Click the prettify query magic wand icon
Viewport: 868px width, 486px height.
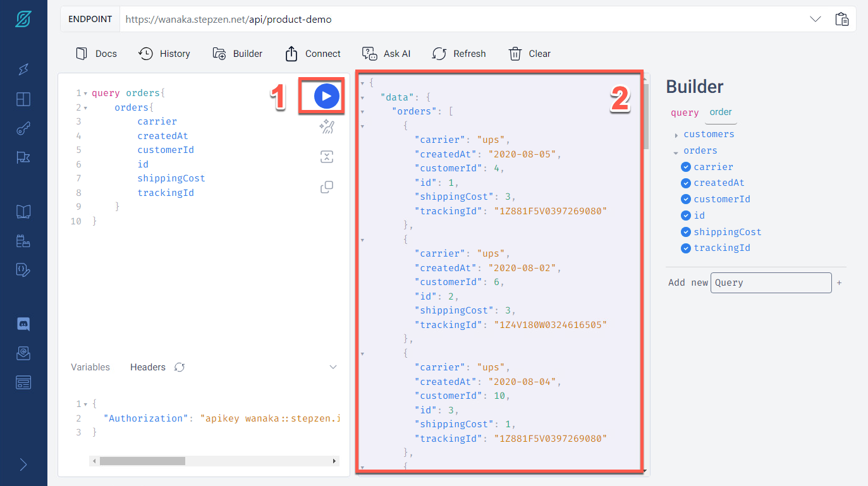point(326,127)
